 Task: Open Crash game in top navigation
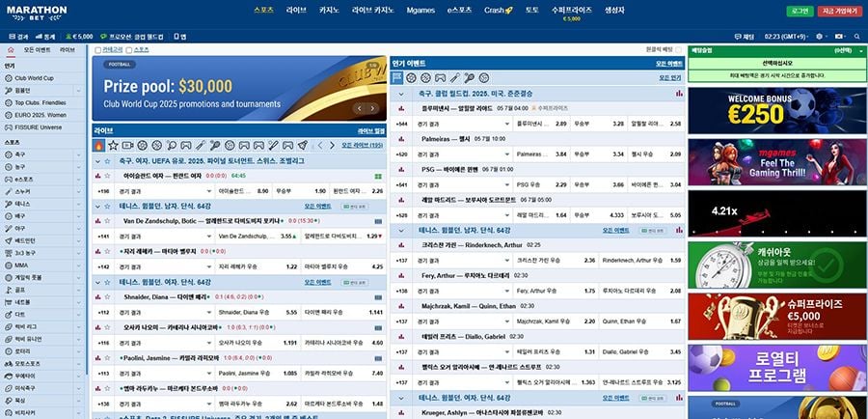(499, 10)
